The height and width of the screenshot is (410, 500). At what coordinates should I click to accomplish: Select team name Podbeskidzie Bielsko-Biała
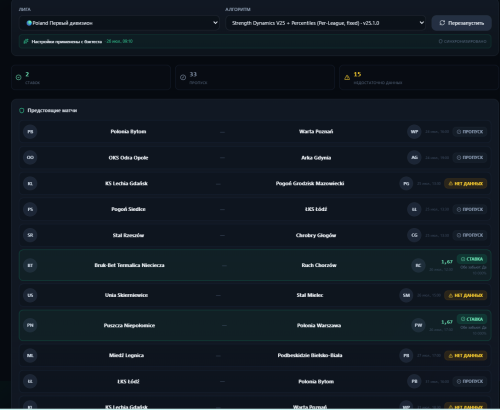point(310,355)
